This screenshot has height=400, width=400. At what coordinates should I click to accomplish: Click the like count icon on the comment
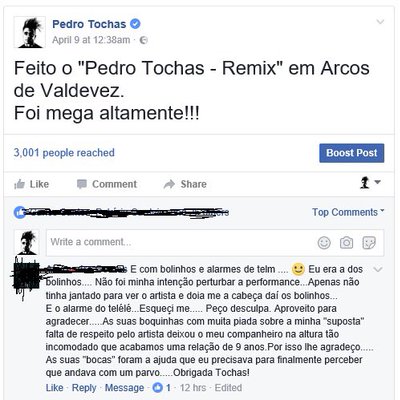[157, 387]
